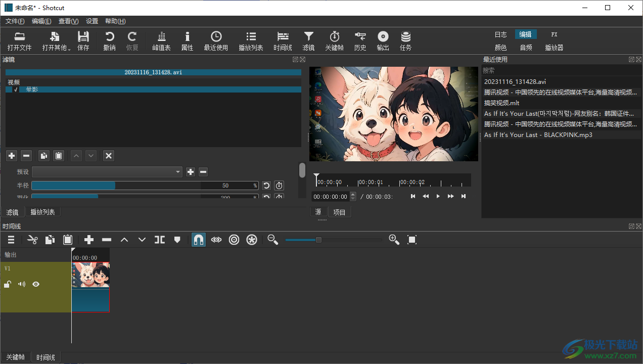Fit timeline zoom to window
Viewport: 643px width, 364px height.
pyautogui.click(x=412, y=240)
